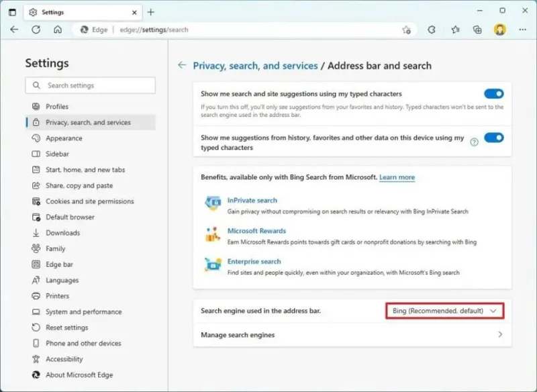The image size is (537, 392).
Task: Toggle search and site suggestions switch
Action: click(494, 94)
